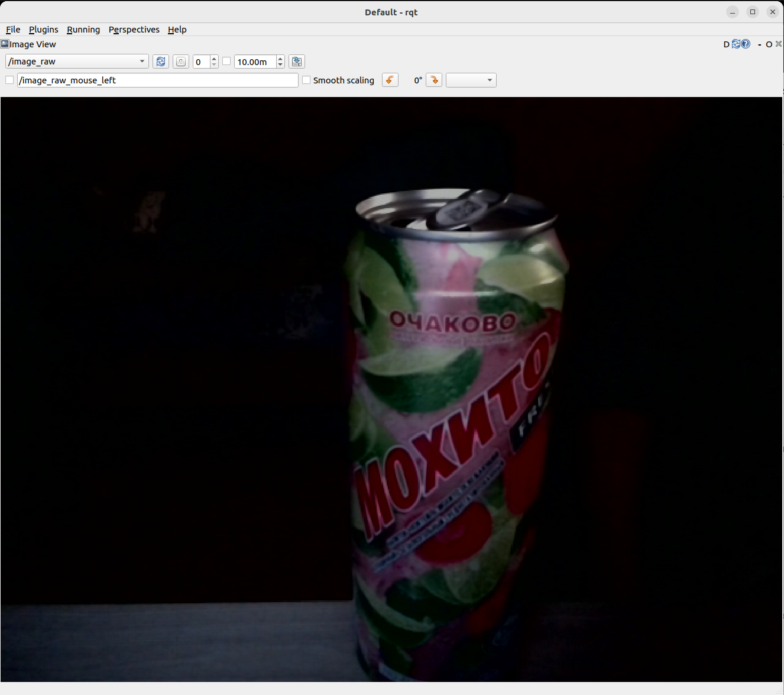Click the 'D' dock widget icon
The image size is (784, 695).
(726, 44)
